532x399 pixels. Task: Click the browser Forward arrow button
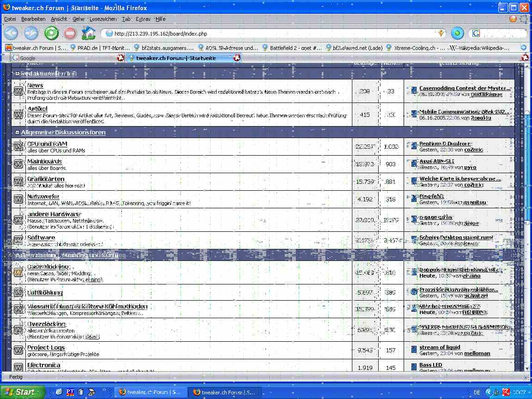click(31, 33)
